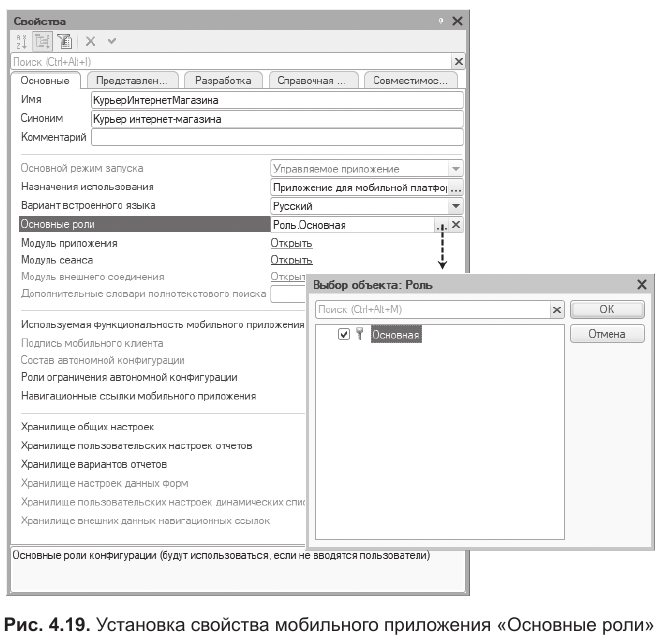Select the Назначения использования property label

point(87,187)
